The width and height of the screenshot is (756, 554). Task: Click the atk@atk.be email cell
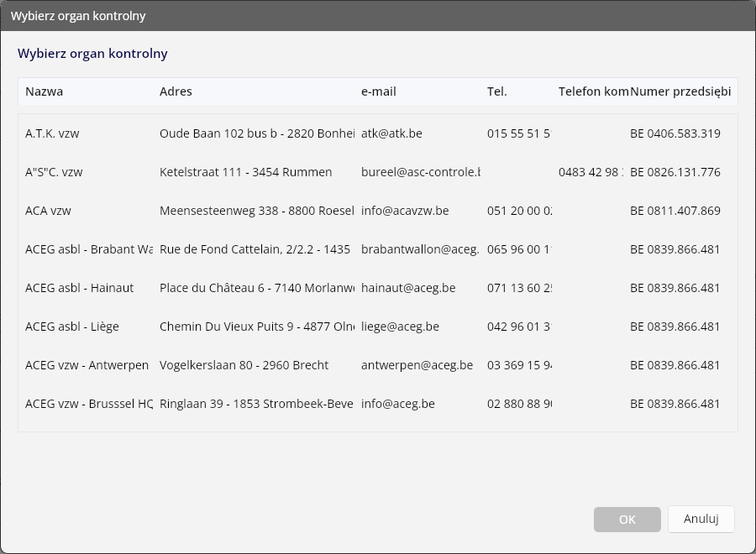point(391,133)
